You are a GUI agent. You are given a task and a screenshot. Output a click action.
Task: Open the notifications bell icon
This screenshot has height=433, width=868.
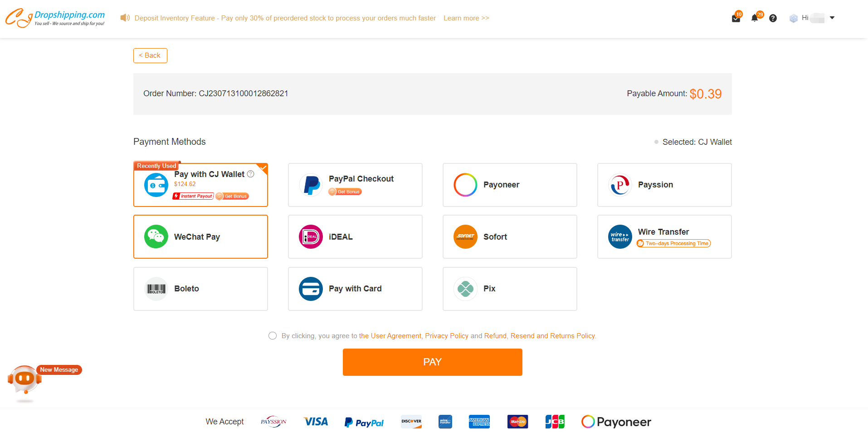pos(755,18)
